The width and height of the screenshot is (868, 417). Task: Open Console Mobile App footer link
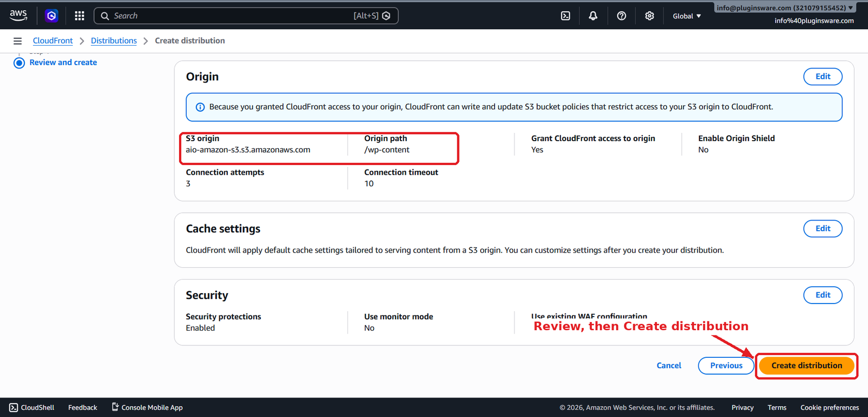147,407
